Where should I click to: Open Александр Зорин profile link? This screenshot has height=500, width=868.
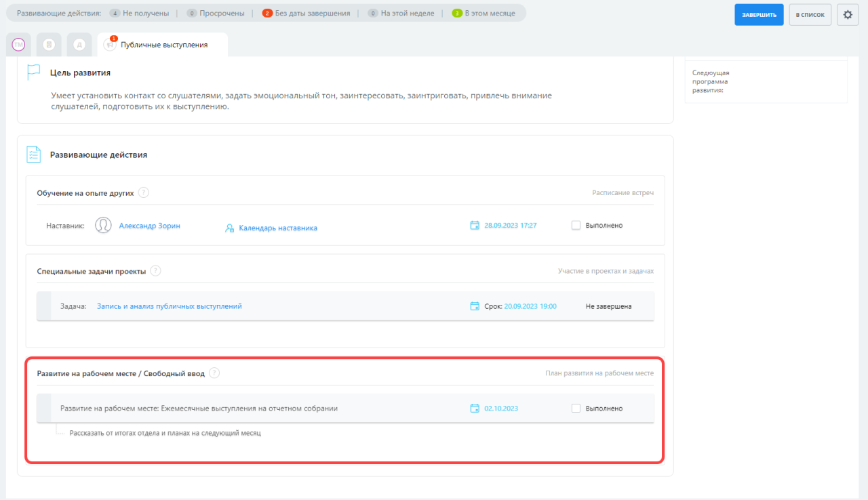point(150,226)
